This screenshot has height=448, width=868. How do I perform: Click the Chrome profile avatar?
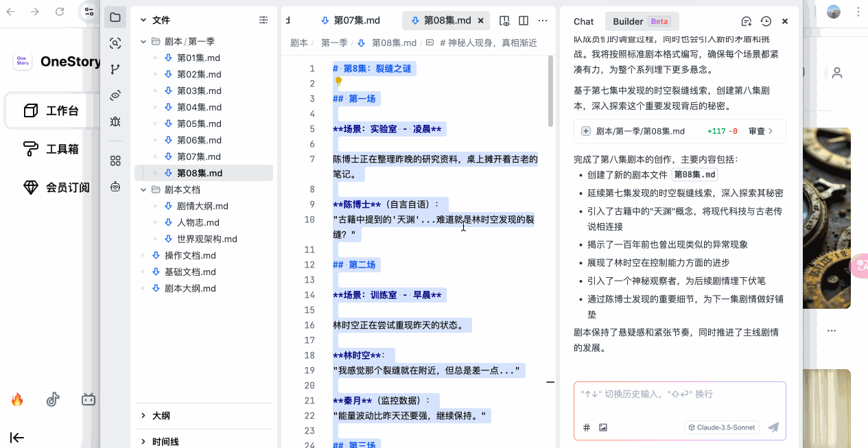pos(834,12)
